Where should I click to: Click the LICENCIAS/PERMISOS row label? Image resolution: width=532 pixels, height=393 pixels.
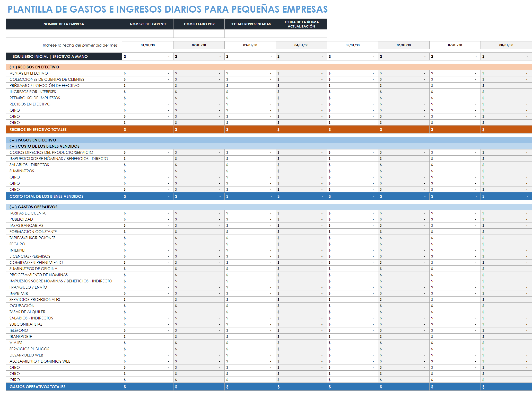coord(30,256)
